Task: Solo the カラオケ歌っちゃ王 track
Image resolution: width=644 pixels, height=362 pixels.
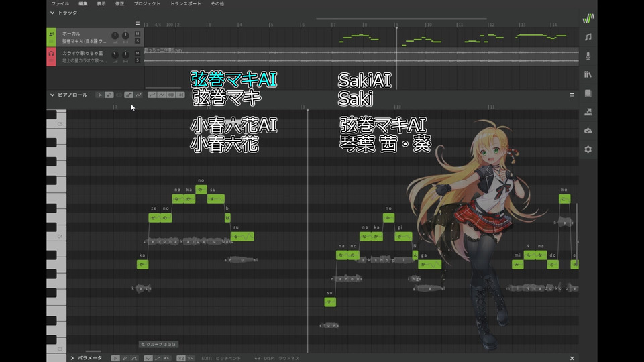Action: pos(138,60)
